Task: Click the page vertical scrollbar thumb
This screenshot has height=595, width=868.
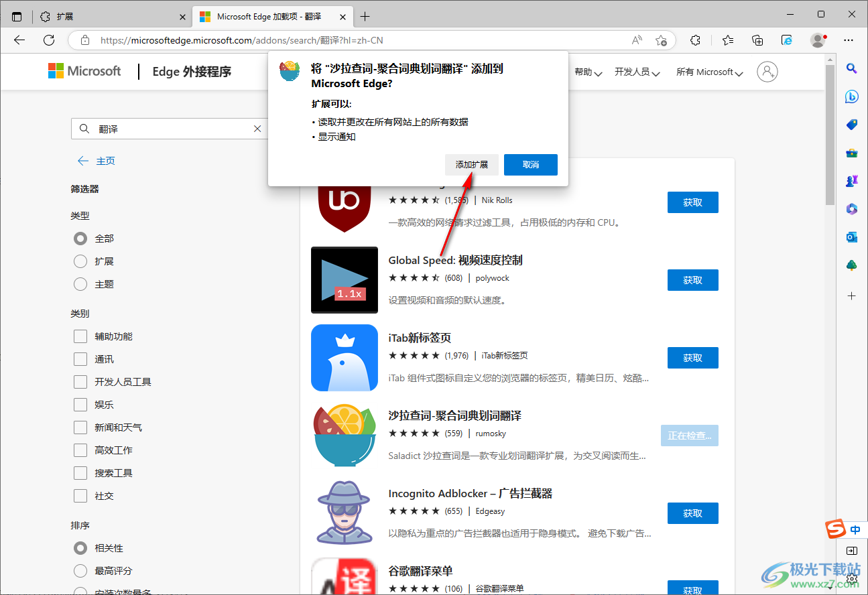Action: click(x=830, y=134)
